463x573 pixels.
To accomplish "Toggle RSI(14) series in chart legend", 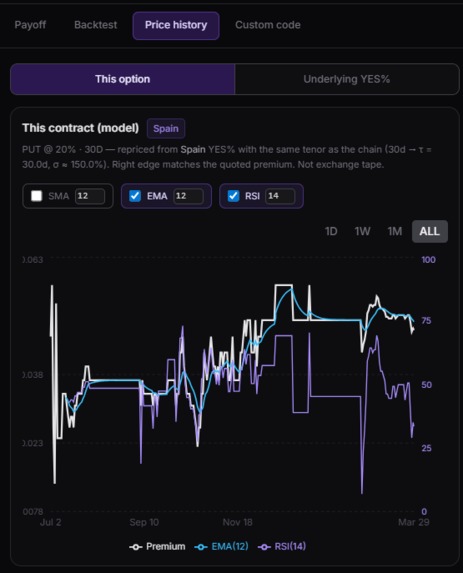I will (x=282, y=547).
